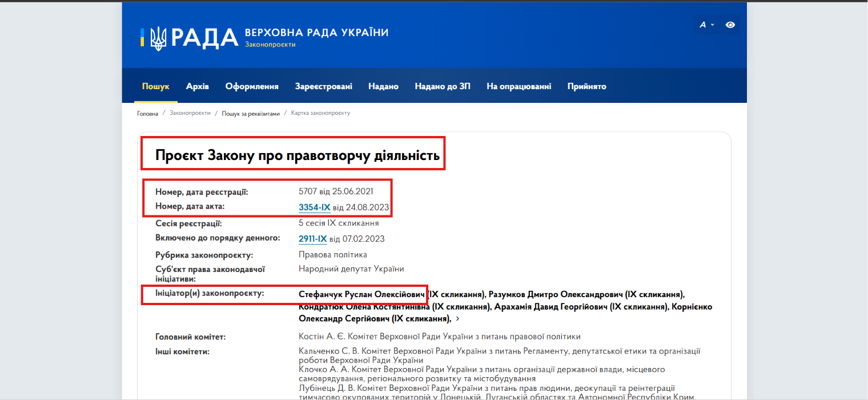The image size is (868, 400).
Task: Click initiator Стефанчук Руслан Олексійович
Action: coord(363,294)
